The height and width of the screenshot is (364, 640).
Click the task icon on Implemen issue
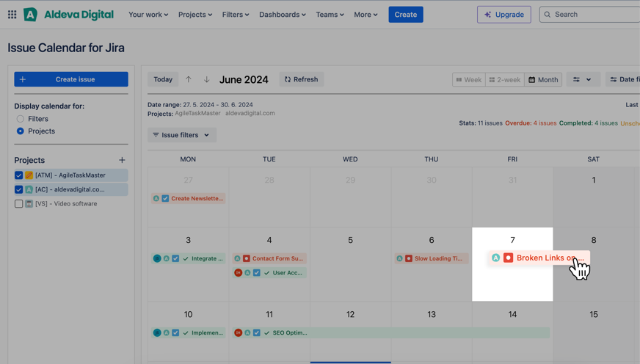[x=175, y=332]
